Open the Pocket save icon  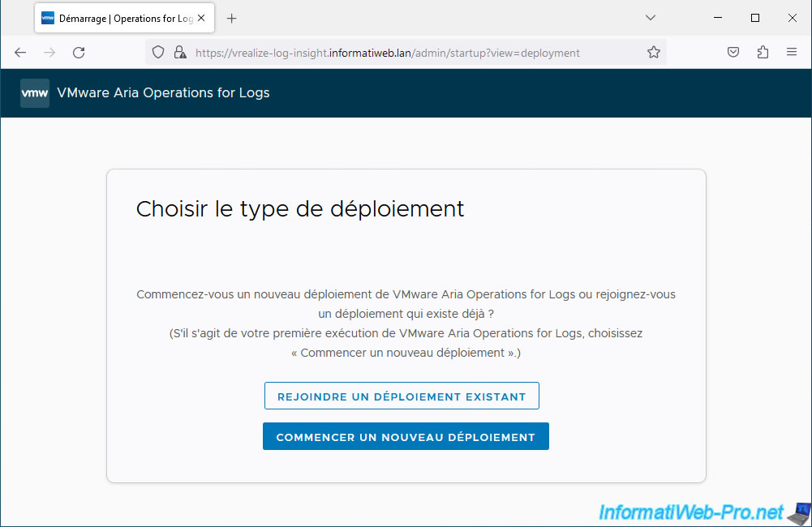click(x=733, y=52)
